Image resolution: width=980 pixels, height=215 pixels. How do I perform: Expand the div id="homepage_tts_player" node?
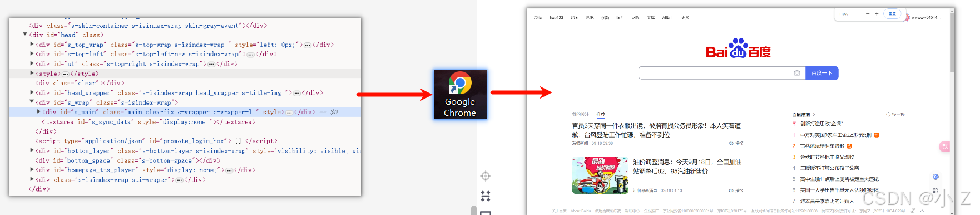(x=32, y=170)
